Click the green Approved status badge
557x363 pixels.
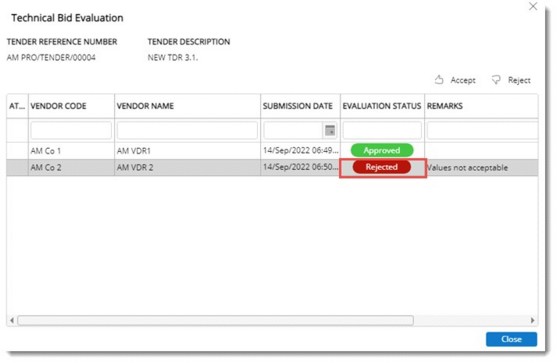pos(382,150)
